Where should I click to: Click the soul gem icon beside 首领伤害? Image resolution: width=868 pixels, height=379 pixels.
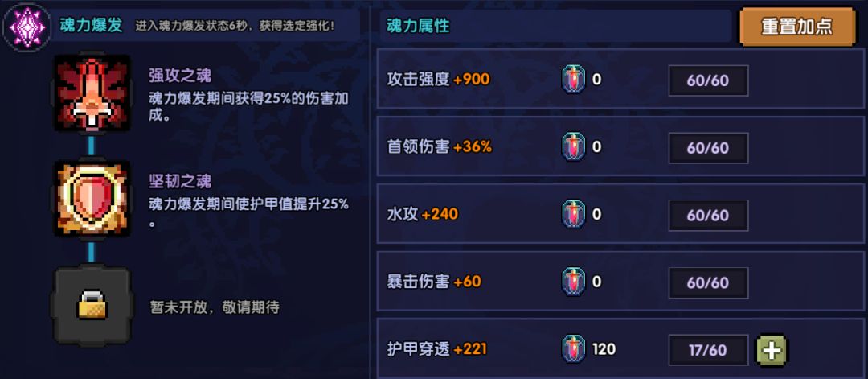573,147
